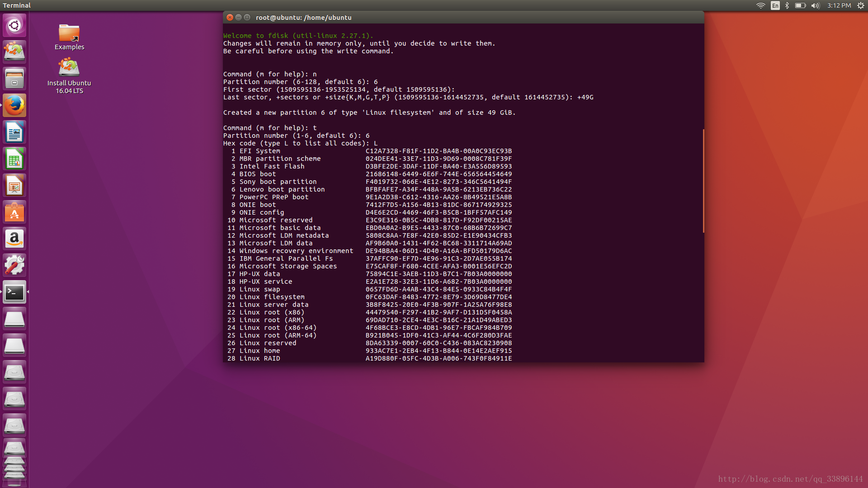868x488 pixels.
Task: Open the Bluetooth indicator menu
Action: click(787, 5)
